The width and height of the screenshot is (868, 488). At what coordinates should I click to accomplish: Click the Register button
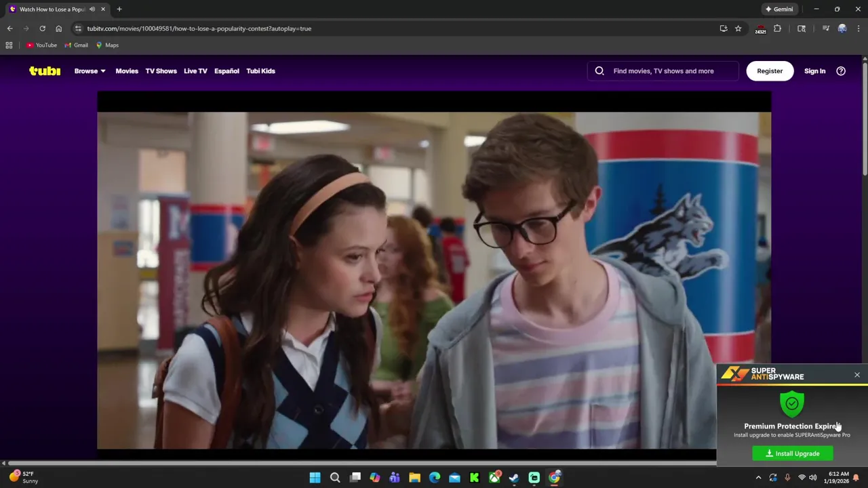tap(770, 70)
